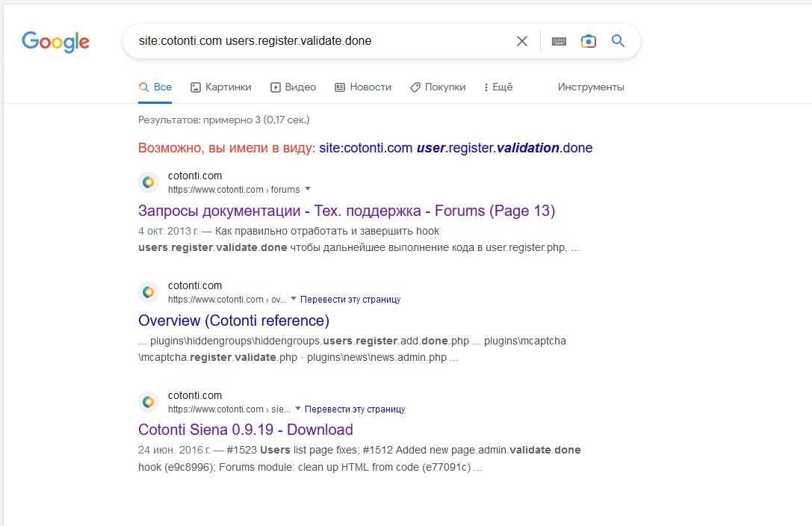Screen dimensions: 812x526
Task: Click cotonti favicon of Overview result
Action: point(149,292)
